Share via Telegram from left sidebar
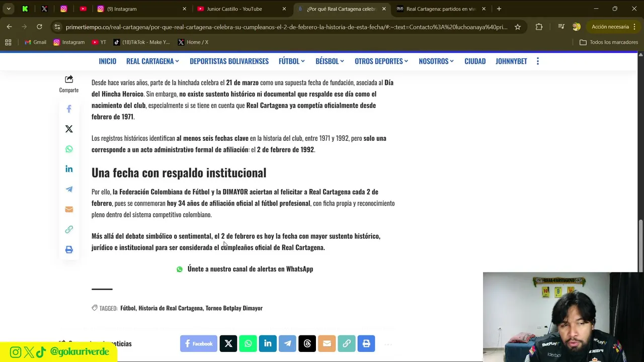The image size is (644, 362). 69,189
